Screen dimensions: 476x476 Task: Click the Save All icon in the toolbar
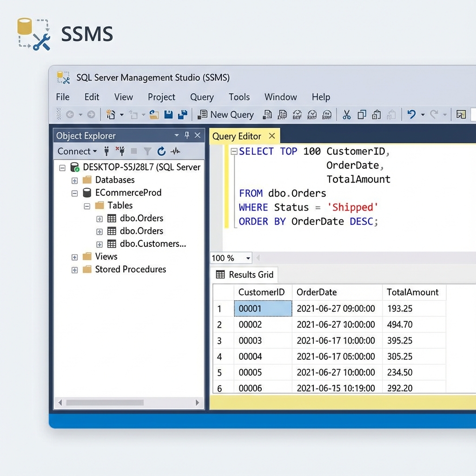pos(182,114)
